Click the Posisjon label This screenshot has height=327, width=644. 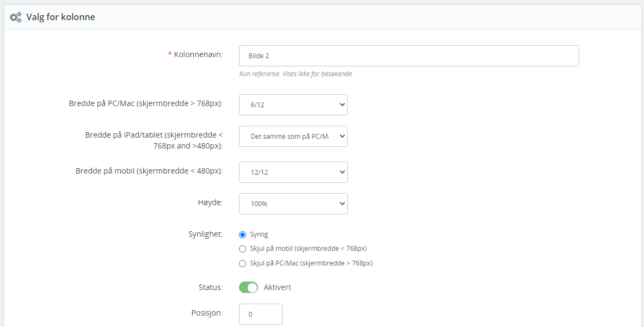point(207,313)
